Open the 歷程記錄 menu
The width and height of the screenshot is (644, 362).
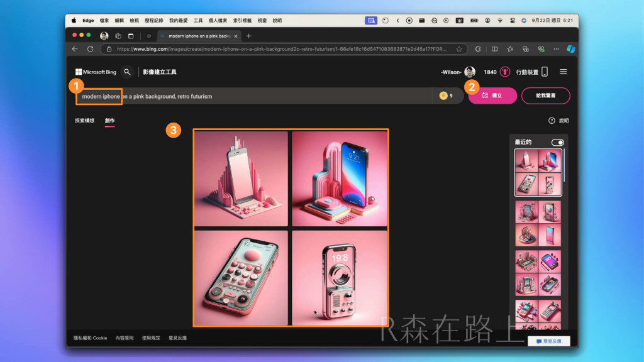point(153,20)
